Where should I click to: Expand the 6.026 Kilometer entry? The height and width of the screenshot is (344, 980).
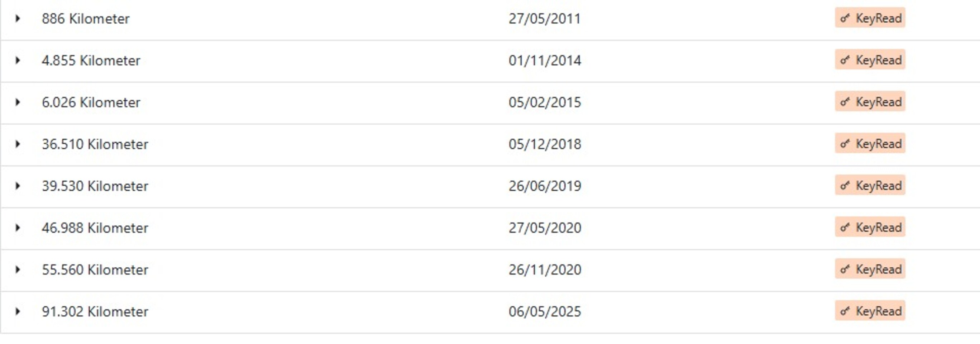[18, 102]
